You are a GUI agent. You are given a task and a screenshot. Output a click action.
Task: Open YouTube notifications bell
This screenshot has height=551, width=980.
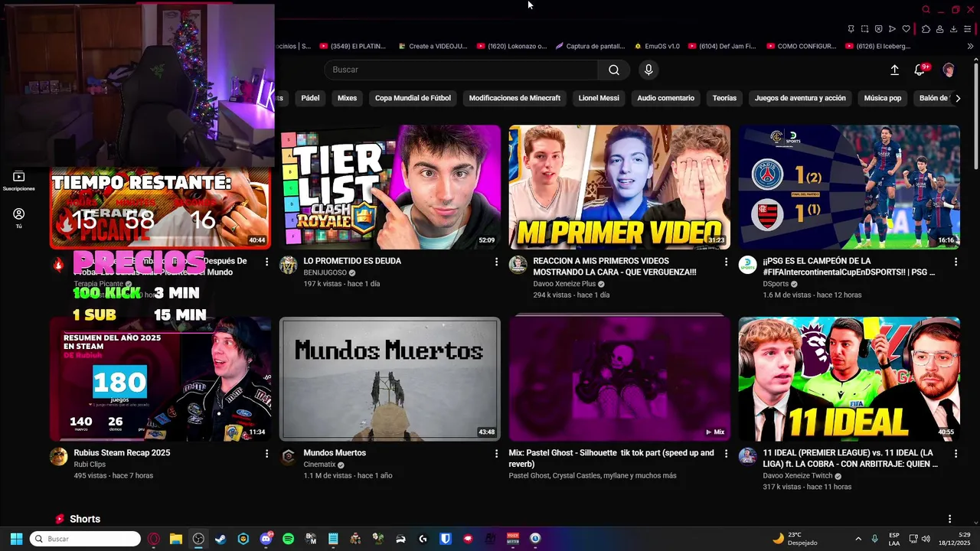pos(920,70)
